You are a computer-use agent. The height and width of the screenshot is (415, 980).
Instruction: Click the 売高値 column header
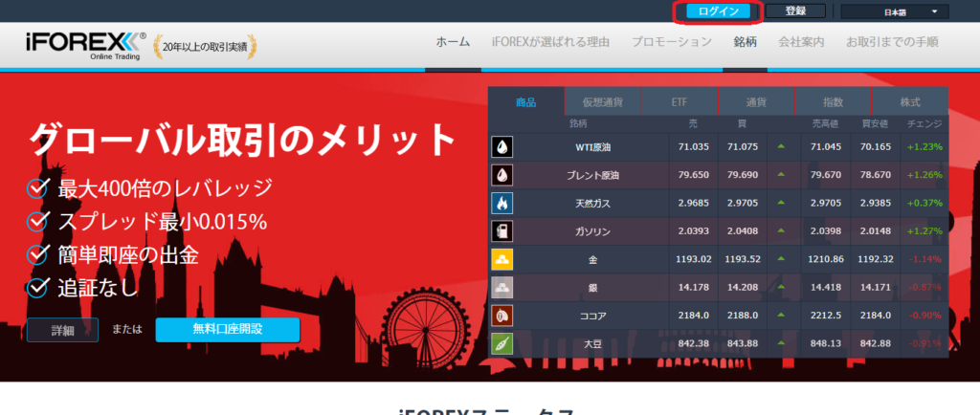click(825, 124)
